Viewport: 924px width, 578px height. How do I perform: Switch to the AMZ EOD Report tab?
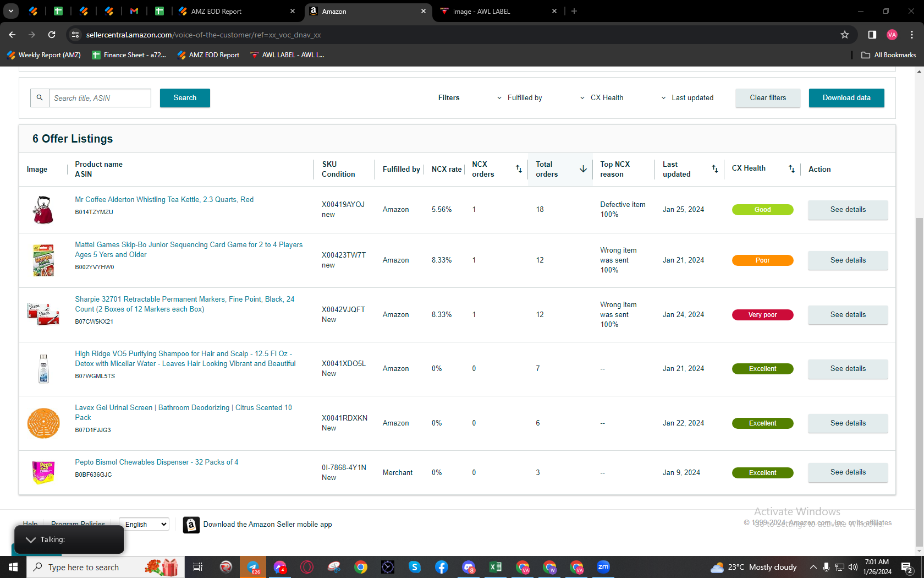click(237, 11)
